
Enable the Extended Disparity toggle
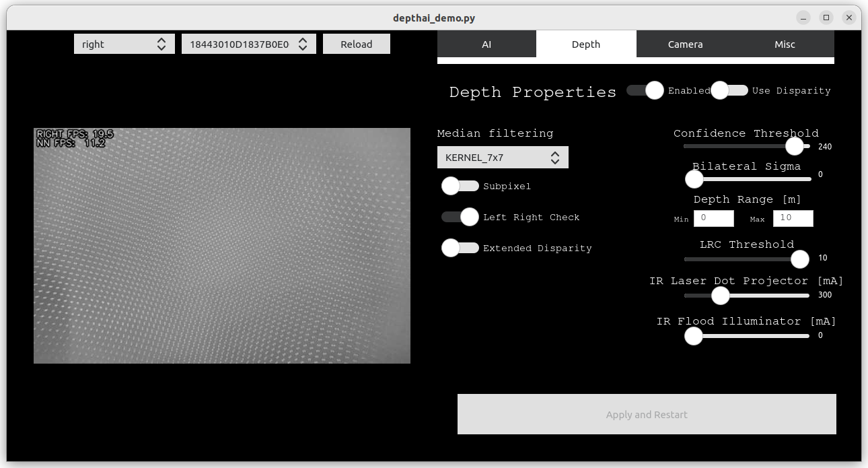coord(460,248)
